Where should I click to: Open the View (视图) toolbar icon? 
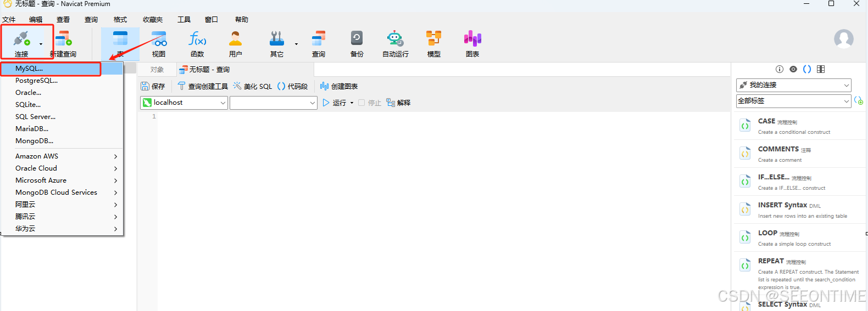tap(159, 39)
